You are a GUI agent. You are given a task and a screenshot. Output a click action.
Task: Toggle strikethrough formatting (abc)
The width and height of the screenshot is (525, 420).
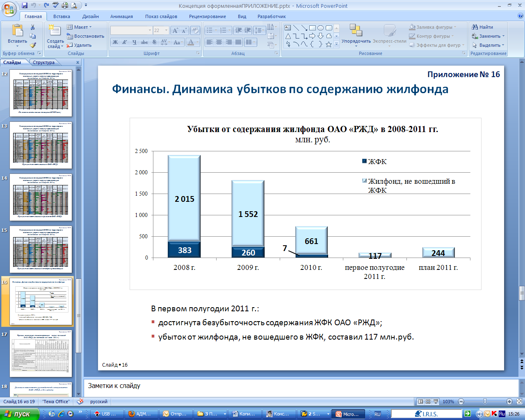[x=144, y=42]
